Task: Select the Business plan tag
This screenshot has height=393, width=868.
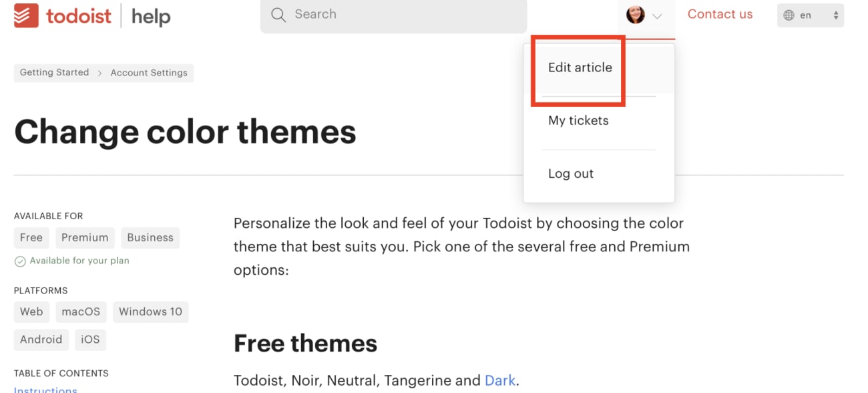Action: pos(150,238)
